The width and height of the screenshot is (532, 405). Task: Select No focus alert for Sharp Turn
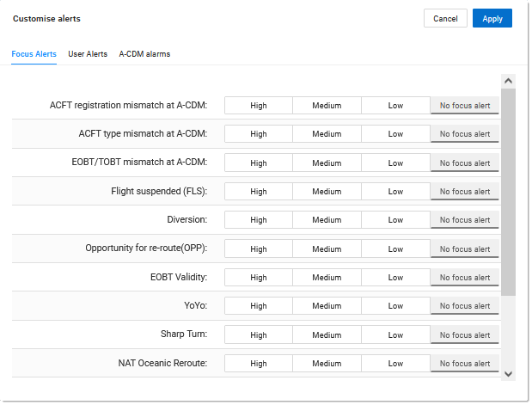coord(465,334)
